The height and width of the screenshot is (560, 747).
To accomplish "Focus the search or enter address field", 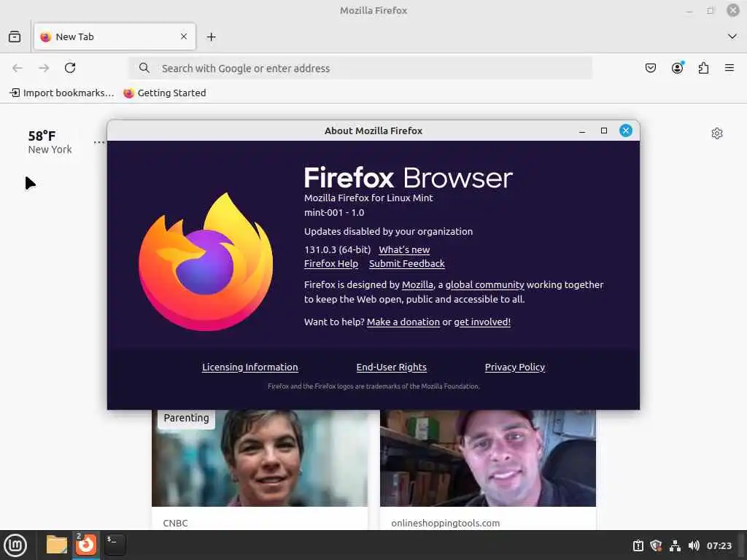I will [x=360, y=68].
